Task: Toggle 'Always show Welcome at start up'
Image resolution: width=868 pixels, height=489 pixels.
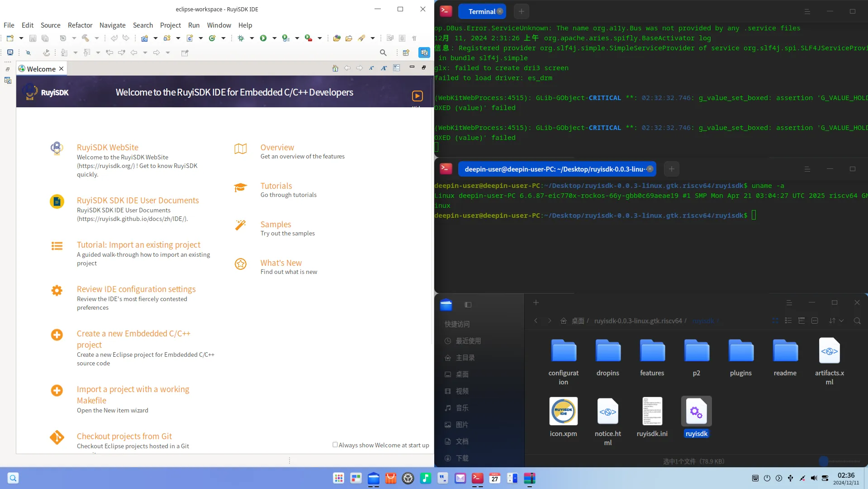Action: pyautogui.click(x=335, y=445)
